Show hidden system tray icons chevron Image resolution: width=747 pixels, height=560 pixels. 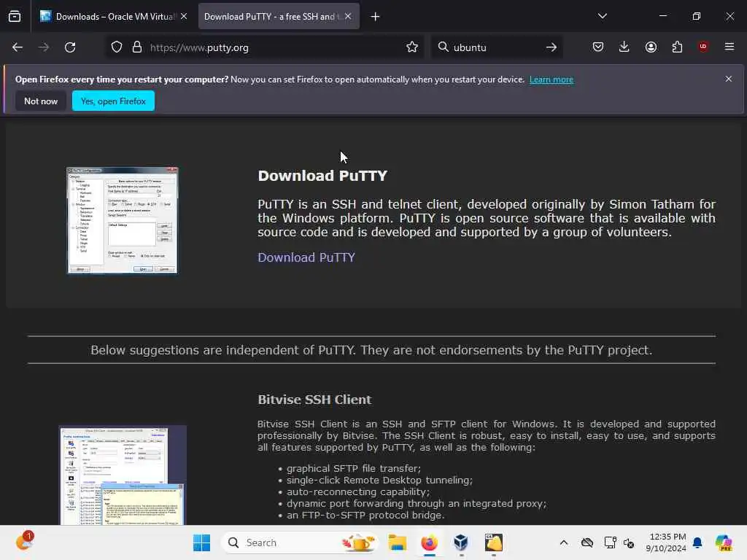[564, 542]
